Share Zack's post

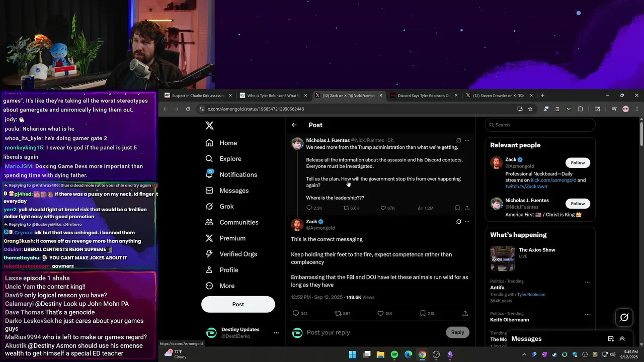click(465, 313)
